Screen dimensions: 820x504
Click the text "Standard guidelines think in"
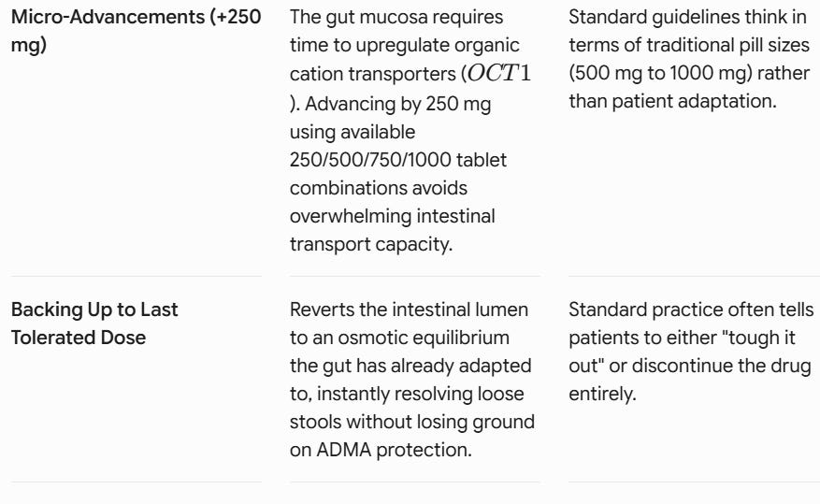tap(687, 17)
